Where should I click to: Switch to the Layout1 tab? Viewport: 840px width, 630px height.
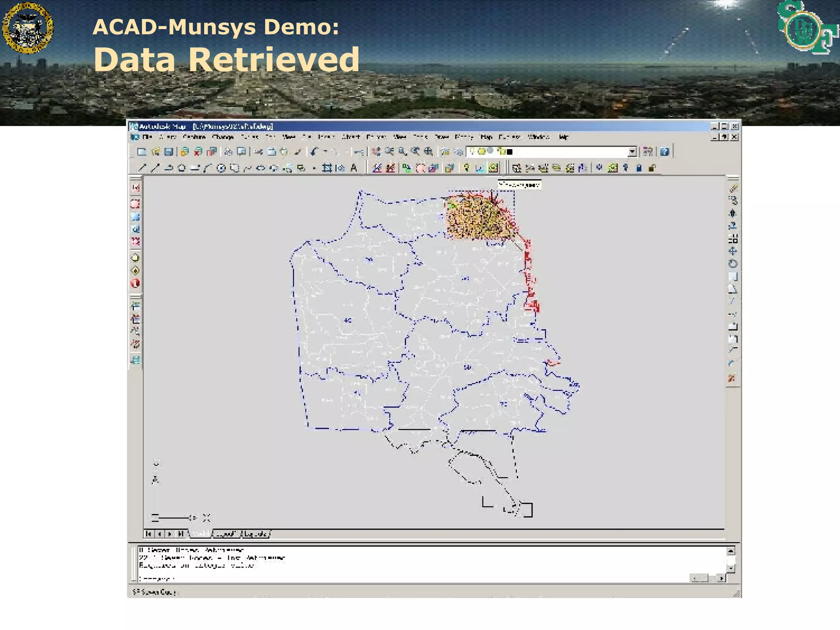tap(226, 534)
